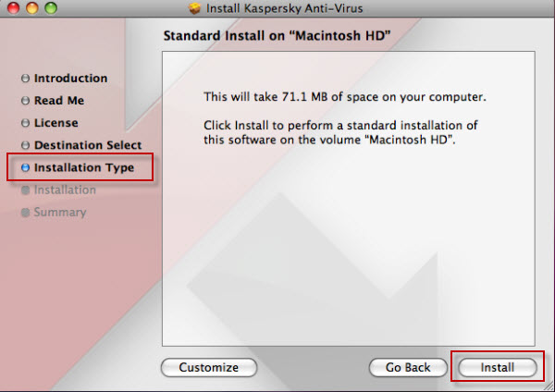Select the Introduction step label
555x392 pixels.
pyautogui.click(x=70, y=78)
